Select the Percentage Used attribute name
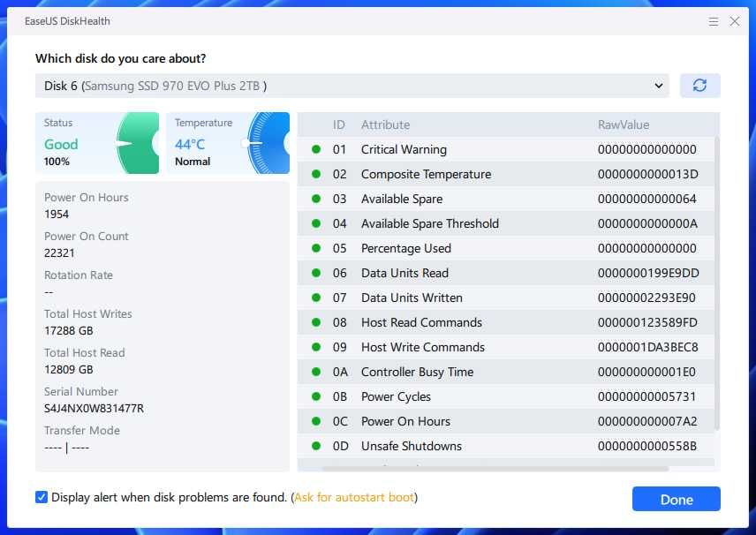Image resolution: width=756 pixels, height=535 pixels. click(x=406, y=248)
